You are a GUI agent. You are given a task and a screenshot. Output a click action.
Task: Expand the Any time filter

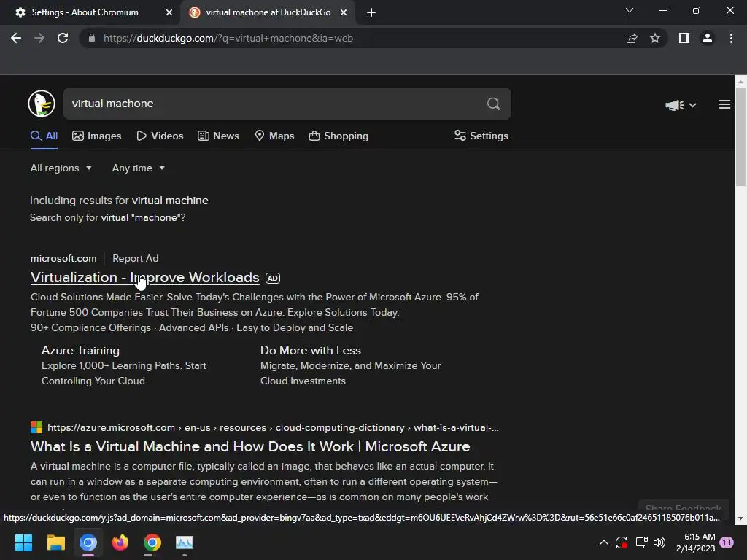point(139,168)
